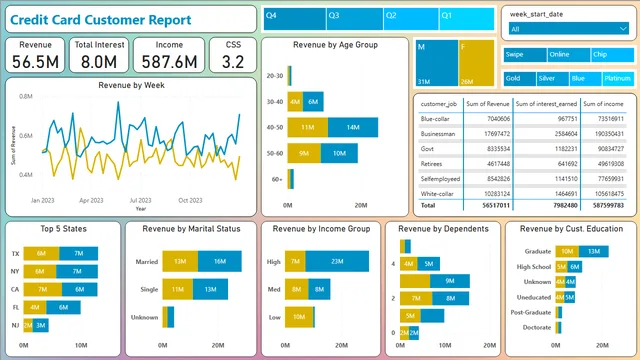Click the Post-Graduate education bar
Image resolution: width=640 pixels, height=360 pixels.
tap(559, 312)
